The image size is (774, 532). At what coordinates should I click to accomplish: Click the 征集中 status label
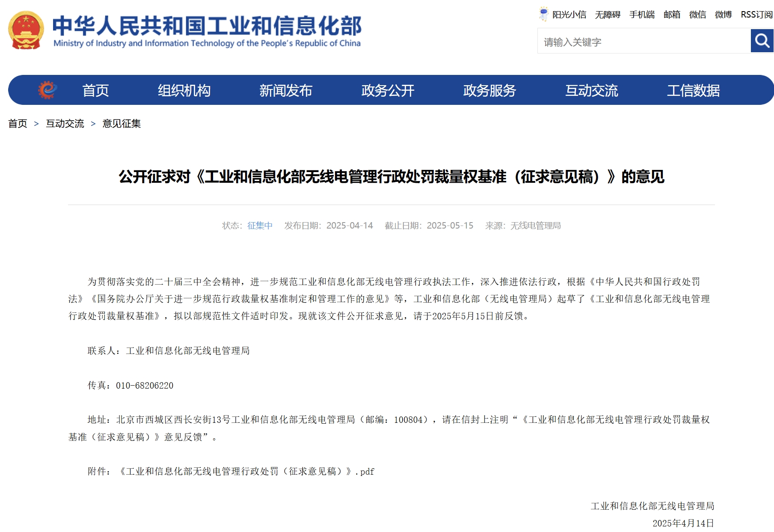click(x=260, y=226)
